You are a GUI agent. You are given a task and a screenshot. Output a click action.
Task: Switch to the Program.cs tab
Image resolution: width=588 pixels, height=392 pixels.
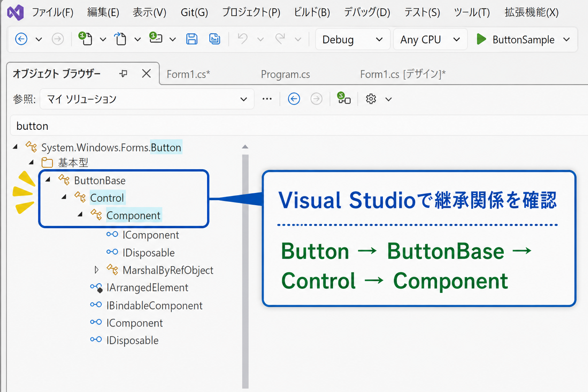point(286,74)
